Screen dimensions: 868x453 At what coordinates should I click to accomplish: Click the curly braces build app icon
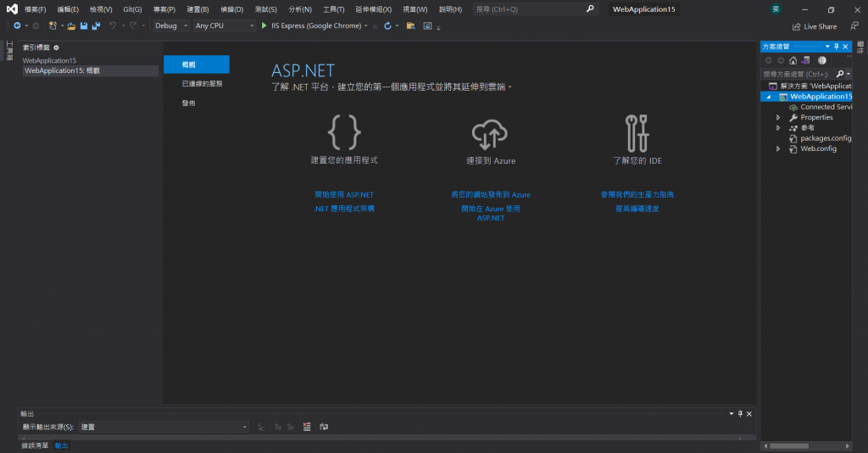coord(344,132)
